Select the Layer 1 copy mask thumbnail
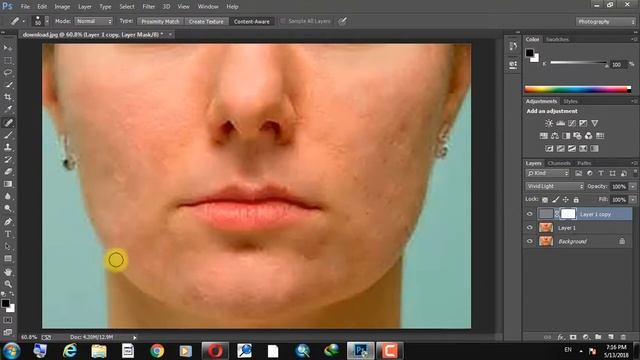 [568, 213]
